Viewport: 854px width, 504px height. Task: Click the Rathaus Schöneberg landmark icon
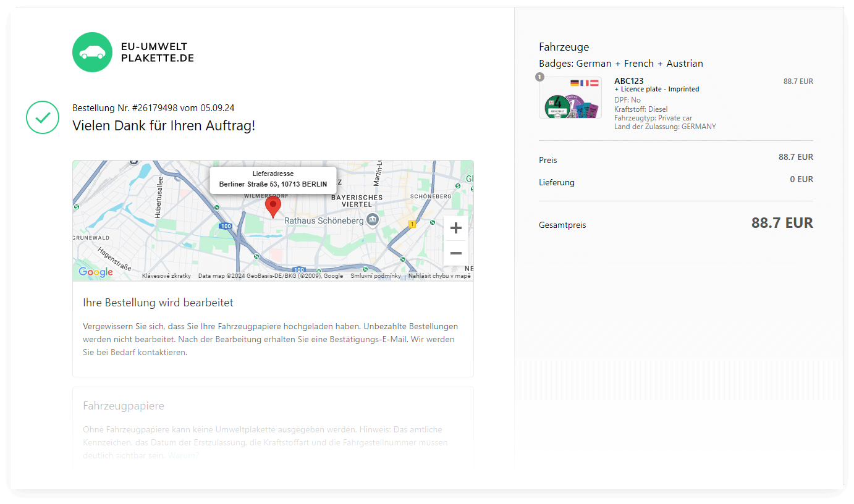coord(372,220)
